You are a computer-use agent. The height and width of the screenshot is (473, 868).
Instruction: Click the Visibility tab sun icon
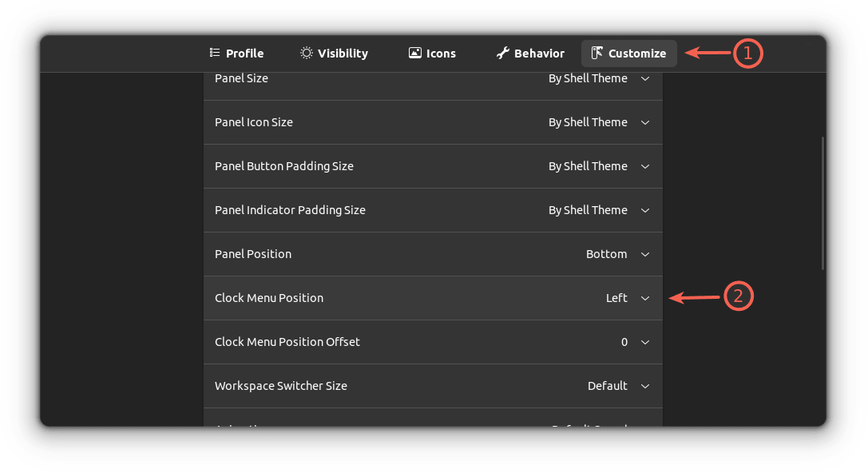pyautogui.click(x=307, y=53)
